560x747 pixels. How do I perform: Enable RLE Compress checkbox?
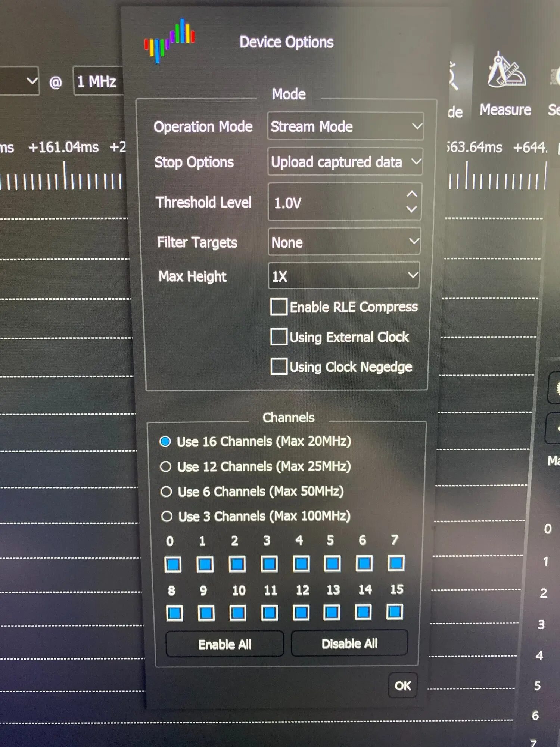point(279,307)
